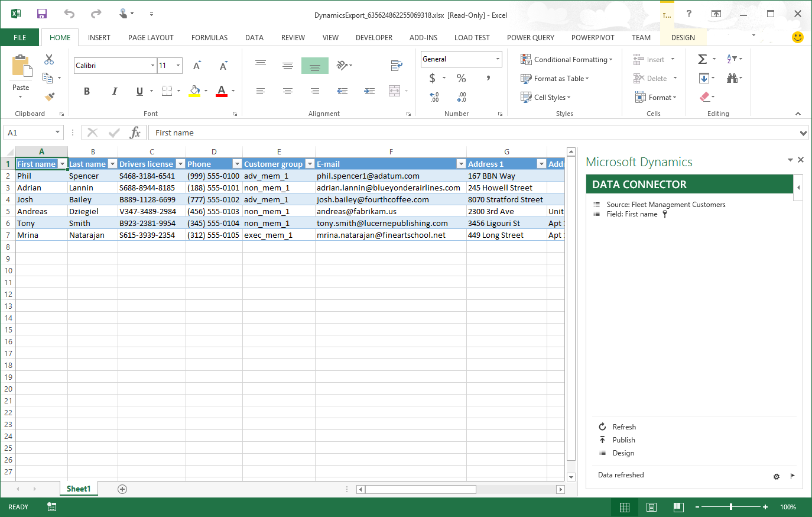Click Find & Select binoculars icon
The image size is (812, 517).
coord(732,78)
